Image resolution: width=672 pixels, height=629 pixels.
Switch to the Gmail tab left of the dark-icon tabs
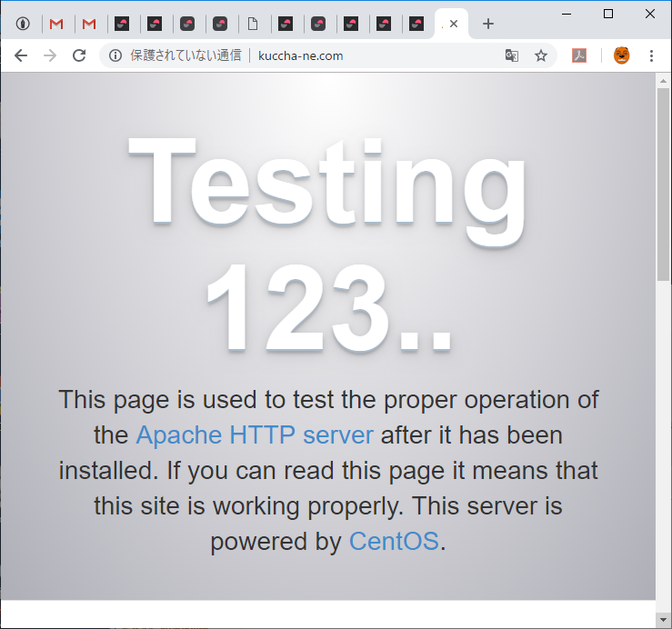pos(89,24)
